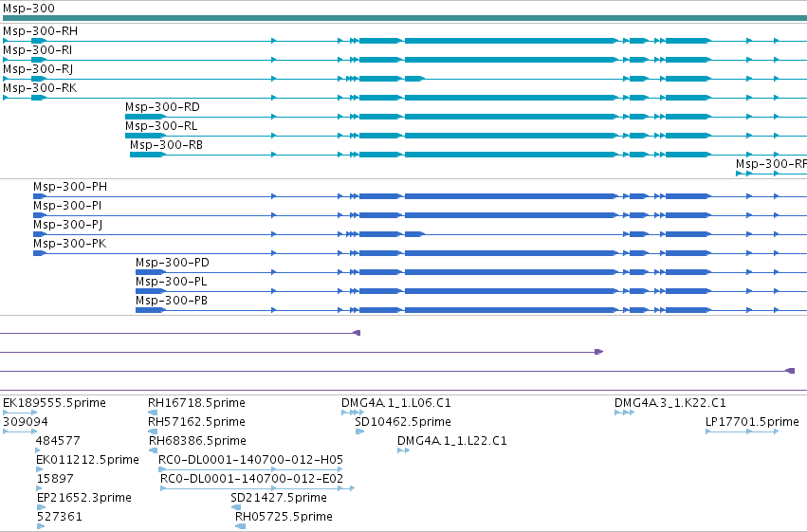Click the SD10462.5prime EST label
Viewport: 807px width, 532px height.
click(403, 422)
